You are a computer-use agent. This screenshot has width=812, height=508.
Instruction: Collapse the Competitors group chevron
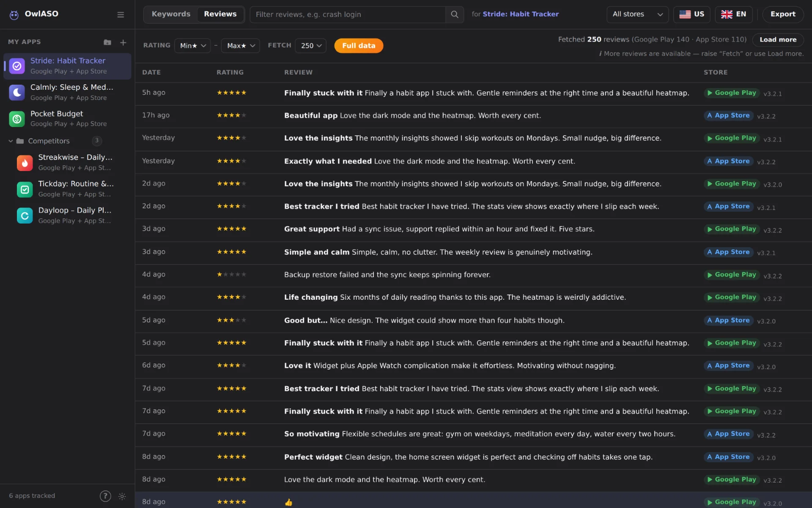pos(11,141)
